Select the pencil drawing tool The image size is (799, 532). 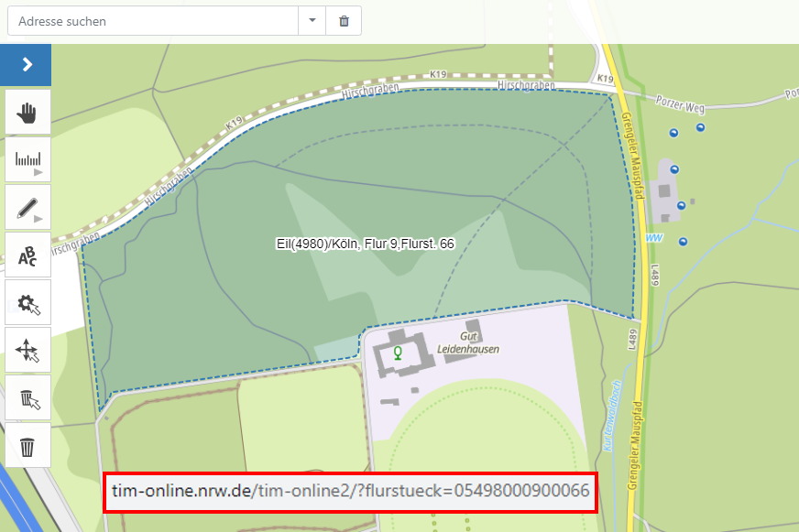point(27,208)
